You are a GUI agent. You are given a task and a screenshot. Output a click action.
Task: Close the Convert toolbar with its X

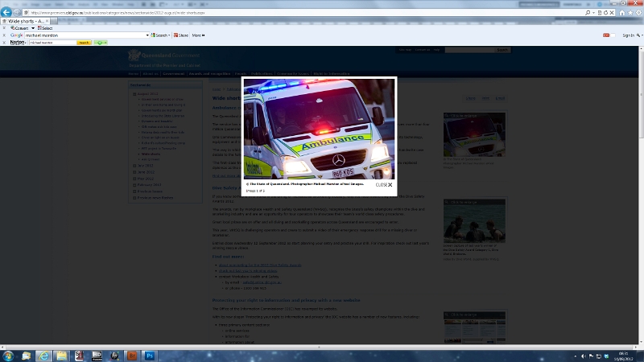coord(4,28)
